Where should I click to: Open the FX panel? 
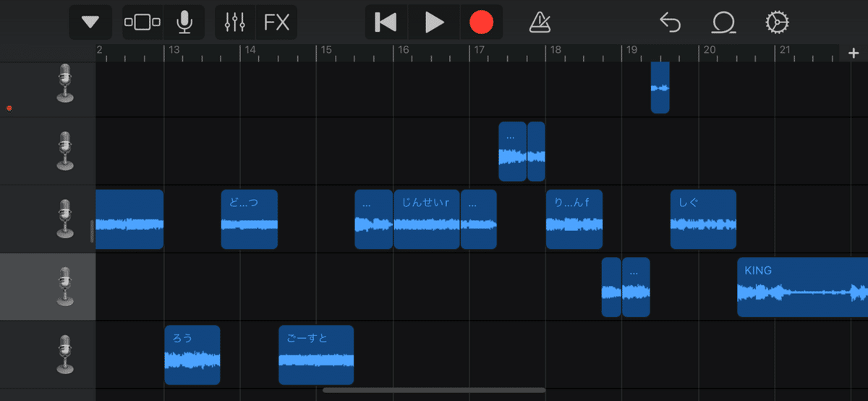(x=276, y=22)
